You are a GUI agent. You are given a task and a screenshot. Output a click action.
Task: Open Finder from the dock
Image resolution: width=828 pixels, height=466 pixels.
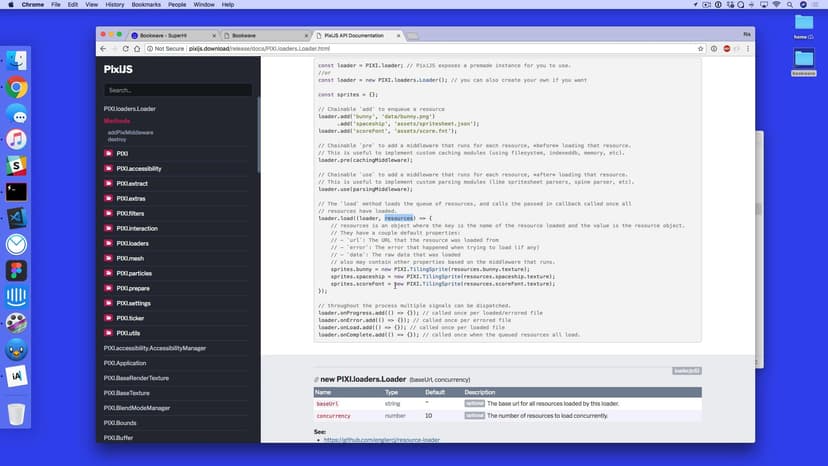(16, 61)
